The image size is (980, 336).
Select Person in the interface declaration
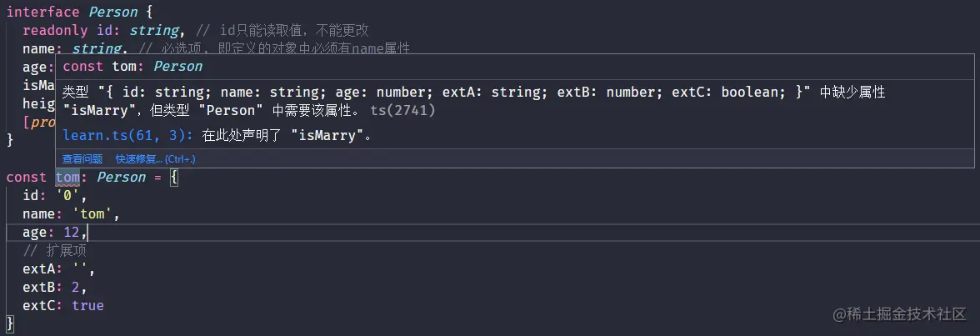(x=112, y=13)
